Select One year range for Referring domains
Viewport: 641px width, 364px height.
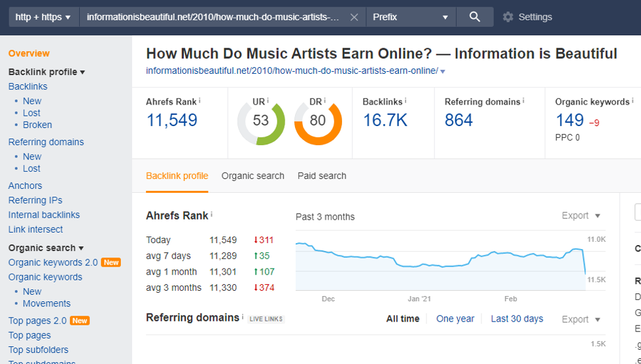click(x=455, y=319)
